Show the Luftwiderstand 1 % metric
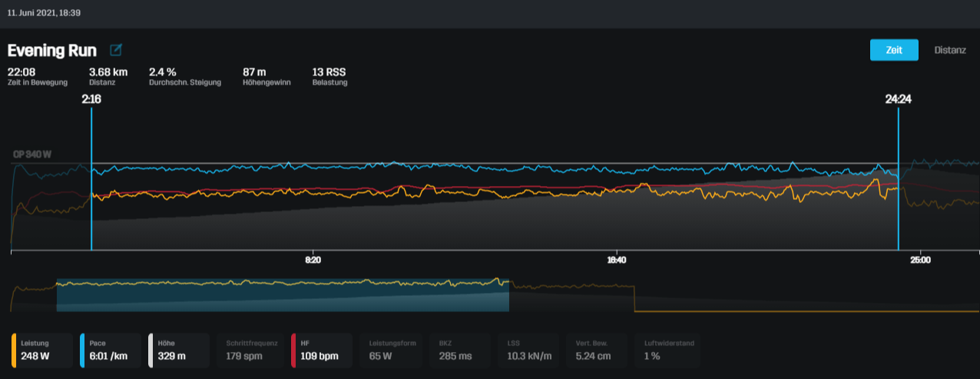980x379 pixels. click(x=668, y=351)
